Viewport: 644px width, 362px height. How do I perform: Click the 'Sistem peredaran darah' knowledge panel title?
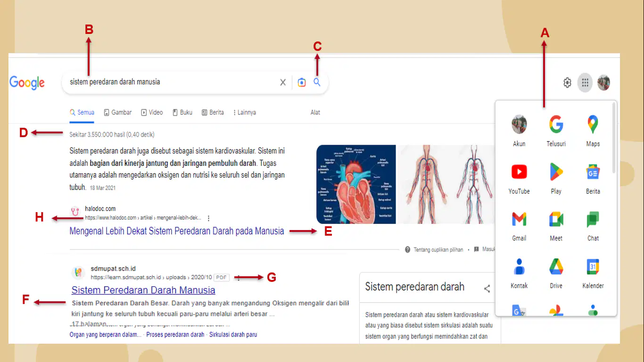pos(415,287)
